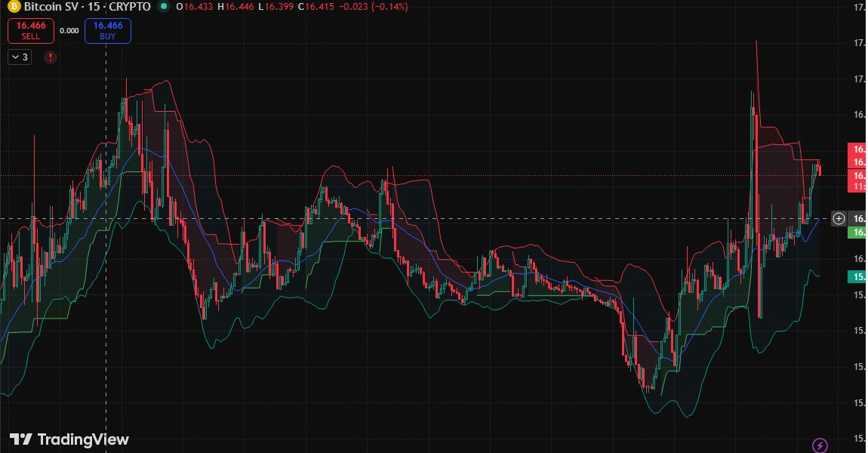Click the Bitcoin SV coin logo
Screen dimensions: 868x453
14,7
